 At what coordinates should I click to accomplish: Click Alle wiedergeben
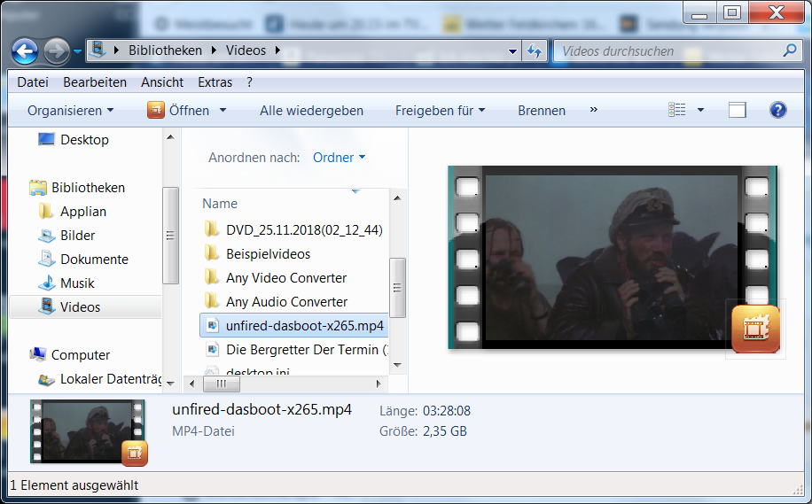coord(311,111)
